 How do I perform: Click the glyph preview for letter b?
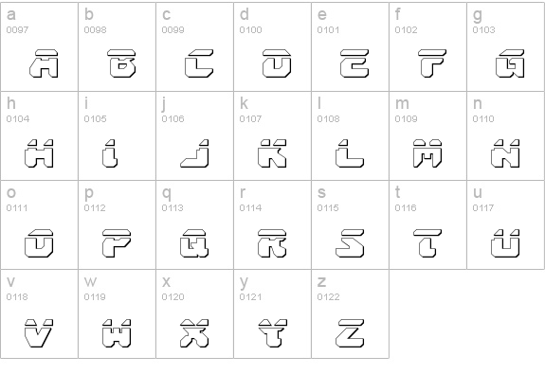tap(121, 63)
